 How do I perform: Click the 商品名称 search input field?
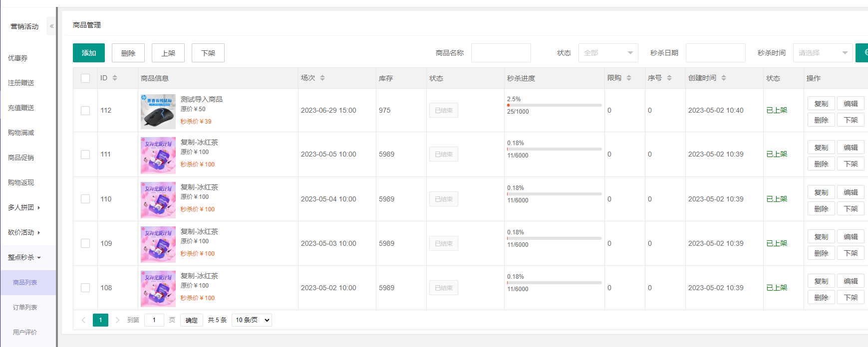tap(501, 53)
